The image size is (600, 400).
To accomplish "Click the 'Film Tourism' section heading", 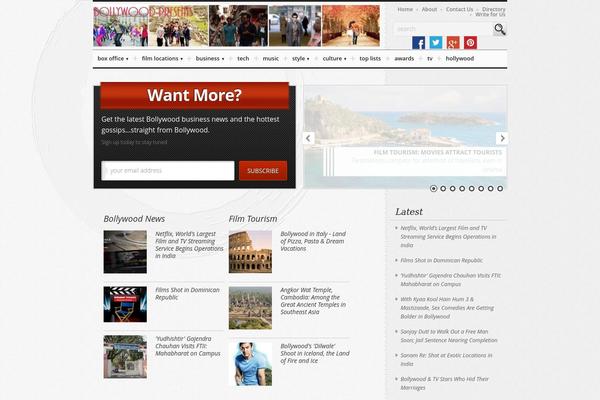I will pos(253,219).
